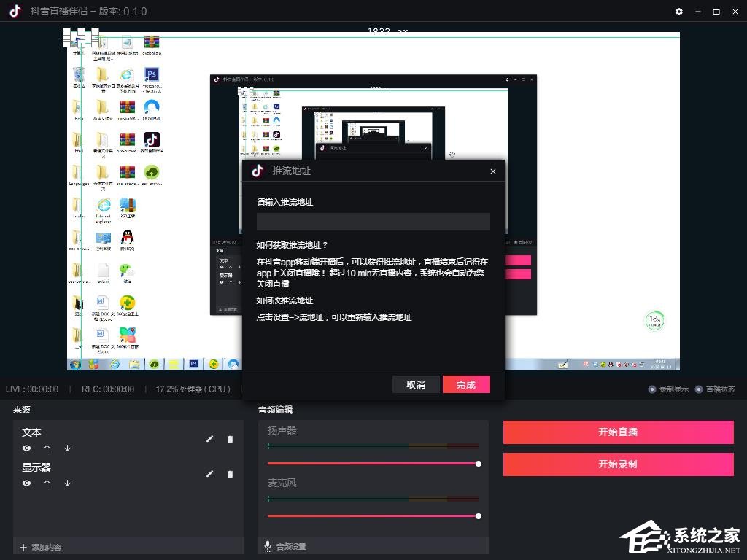Click the Internet Explorer desktop icon in preview
This screenshot has width=747, height=560.
(x=104, y=206)
